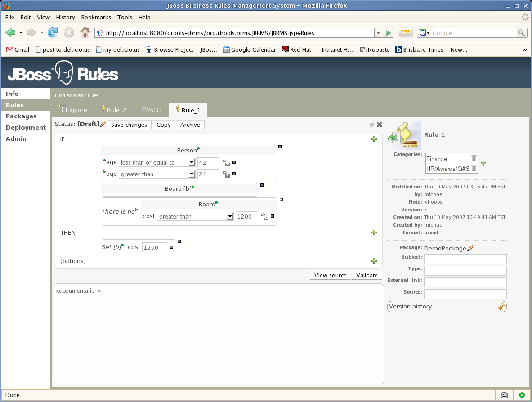Click the Subject input field
This screenshot has height=402, width=532.
[465, 259]
